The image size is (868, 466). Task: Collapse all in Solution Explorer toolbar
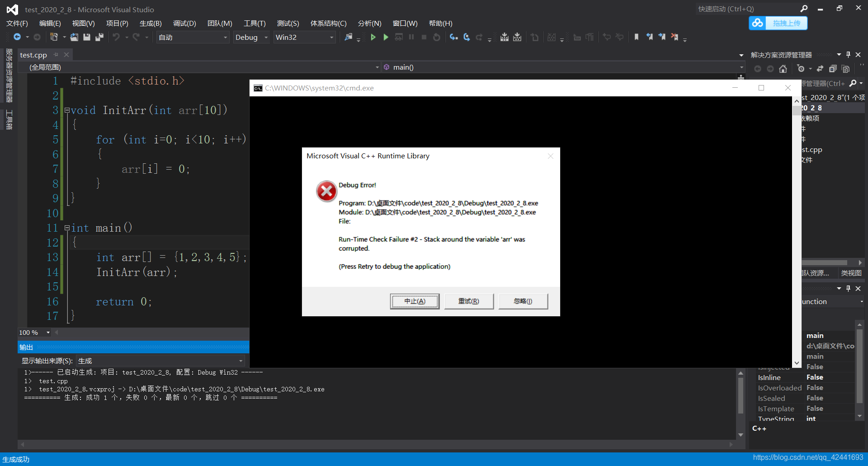[833, 69]
